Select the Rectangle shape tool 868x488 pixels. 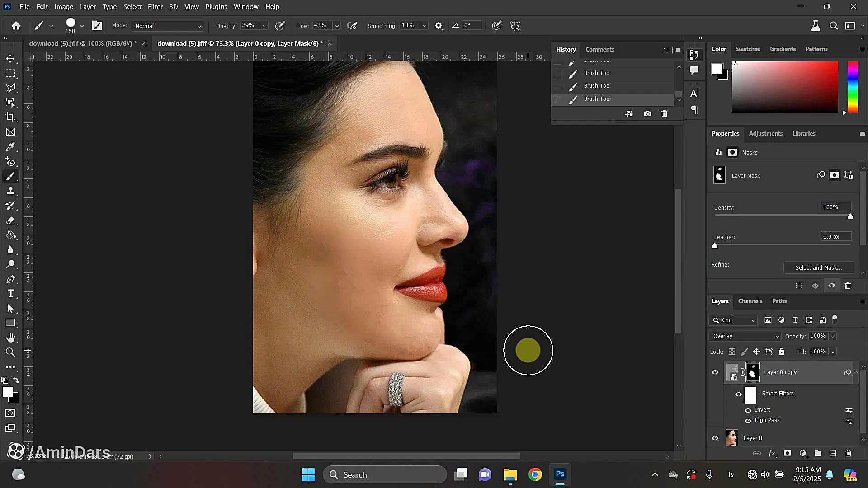[10, 323]
